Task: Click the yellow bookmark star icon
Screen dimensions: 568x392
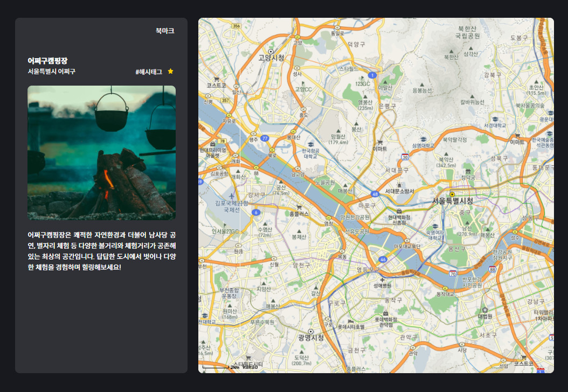Action: point(170,72)
